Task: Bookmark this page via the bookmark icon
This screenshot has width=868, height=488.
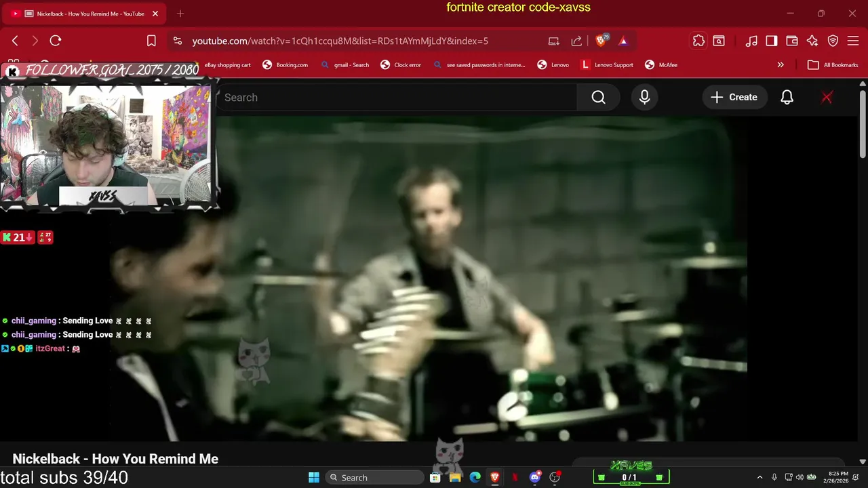Action: coord(151,41)
